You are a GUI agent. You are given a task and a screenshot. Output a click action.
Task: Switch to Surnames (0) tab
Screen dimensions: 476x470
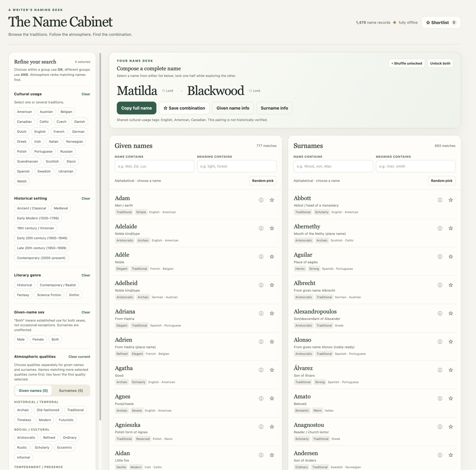pyautogui.click(x=71, y=391)
